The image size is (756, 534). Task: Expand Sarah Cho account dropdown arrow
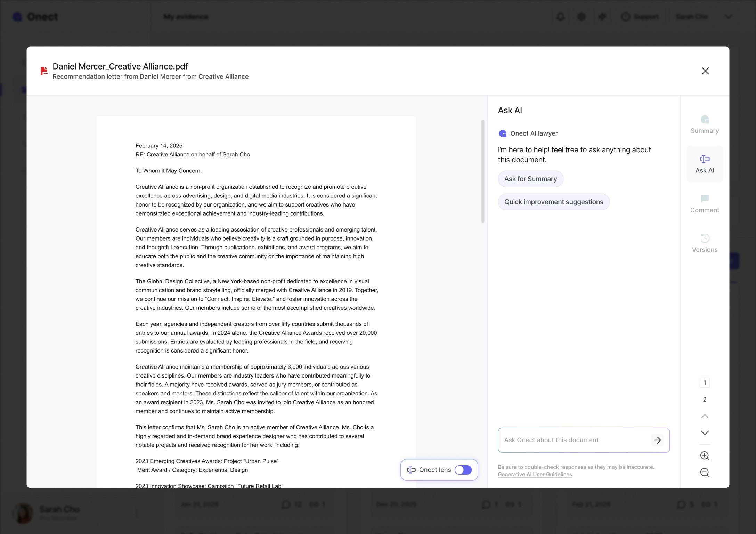coord(729,17)
